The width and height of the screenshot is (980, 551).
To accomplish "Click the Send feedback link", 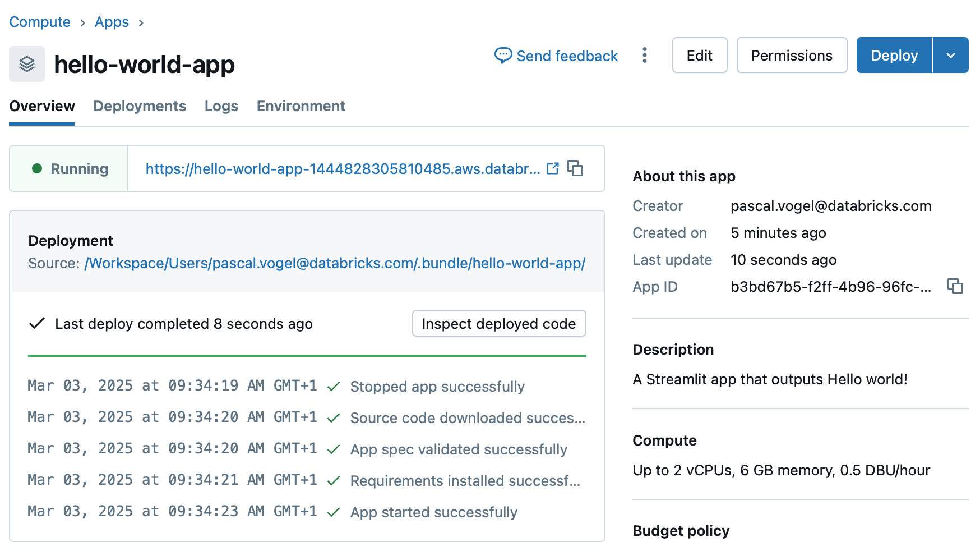I will point(556,56).
